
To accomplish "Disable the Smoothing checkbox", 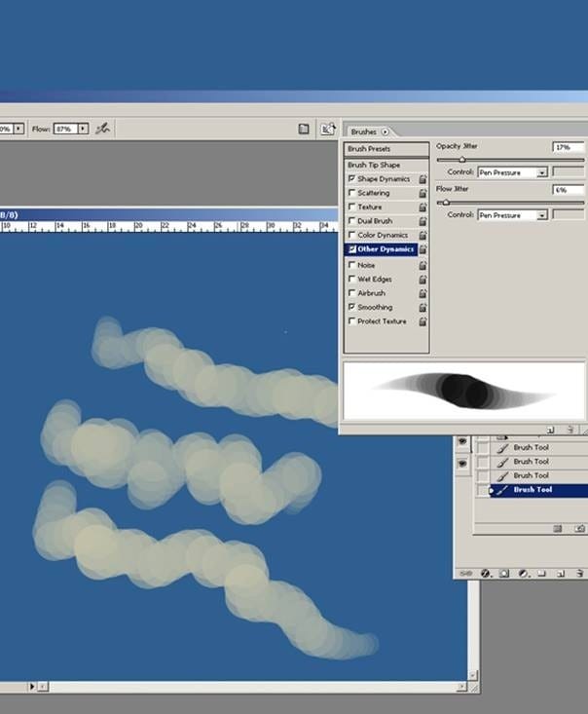I will [x=352, y=307].
